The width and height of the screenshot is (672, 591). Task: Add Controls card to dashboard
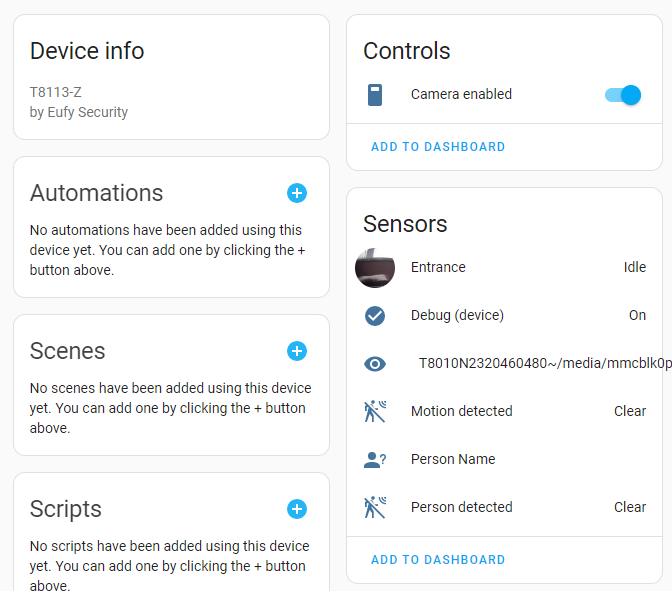[438, 147]
